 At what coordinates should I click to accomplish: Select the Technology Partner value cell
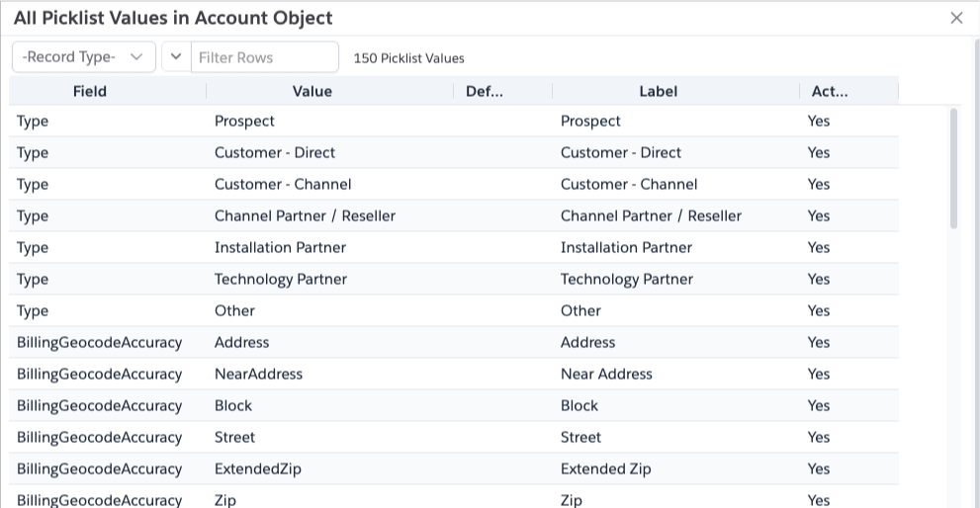point(281,279)
